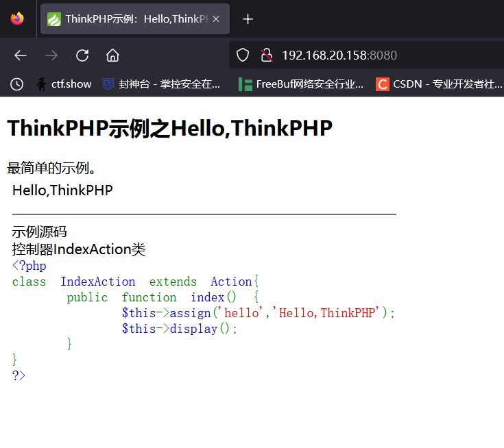Click the tracking protection shield icon
The width and height of the screenshot is (504, 448).
[243, 55]
